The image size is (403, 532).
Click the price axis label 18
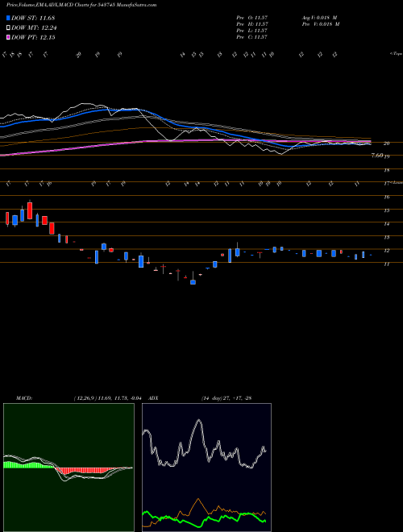(x=386, y=170)
